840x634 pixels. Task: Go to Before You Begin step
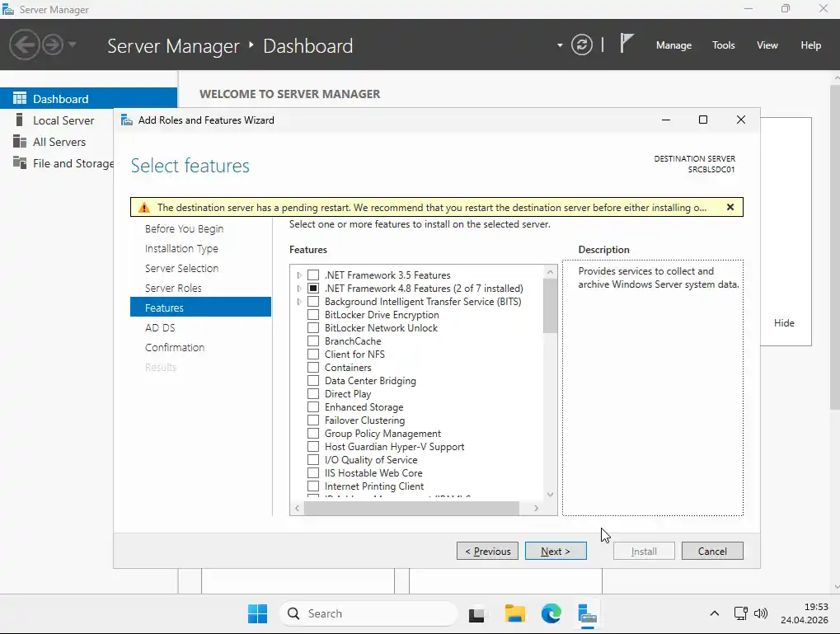(x=185, y=229)
